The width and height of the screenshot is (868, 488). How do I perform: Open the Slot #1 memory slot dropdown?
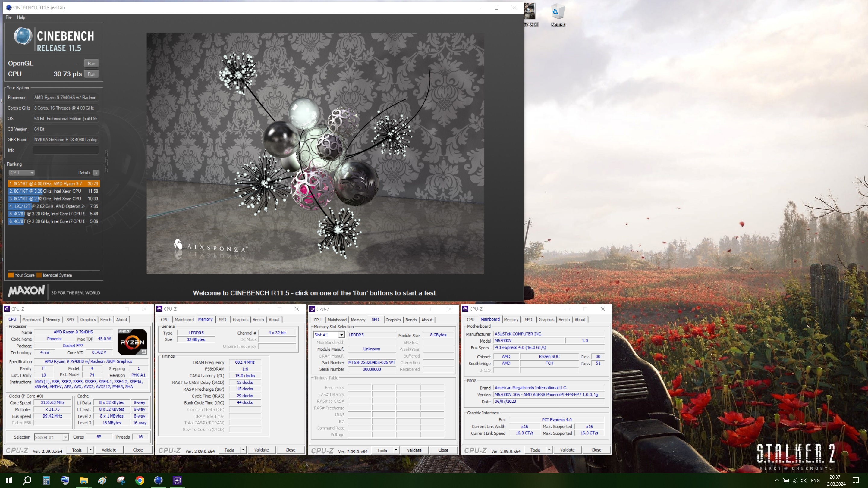[x=329, y=335]
